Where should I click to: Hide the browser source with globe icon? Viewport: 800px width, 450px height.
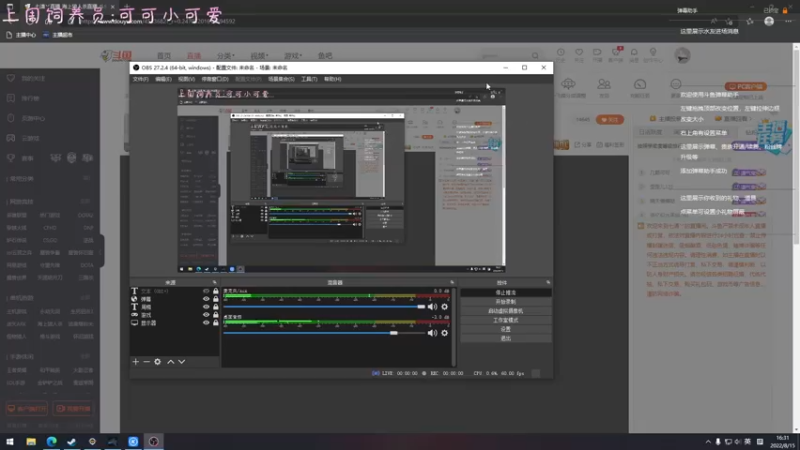pos(206,299)
